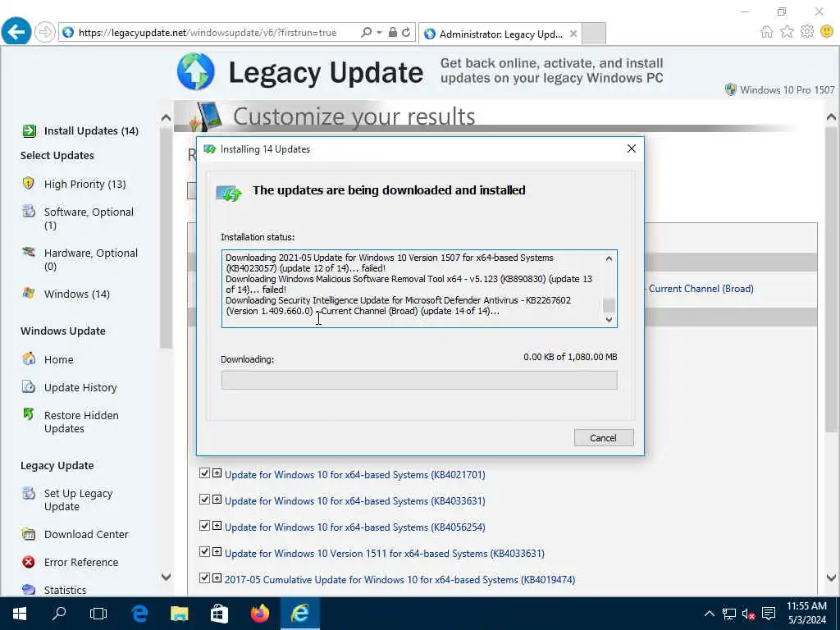This screenshot has height=630, width=840.
Task: Click the address bar lock security icon
Action: point(393,32)
